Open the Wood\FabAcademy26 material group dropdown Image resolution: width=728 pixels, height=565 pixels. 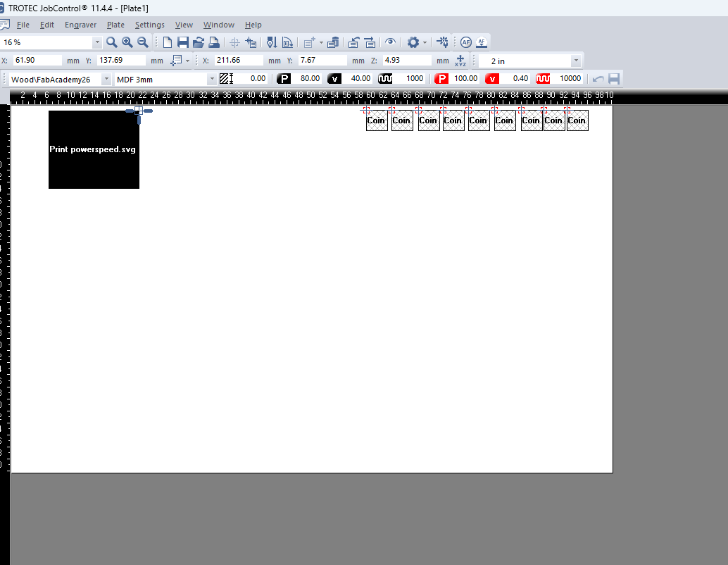point(106,78)
